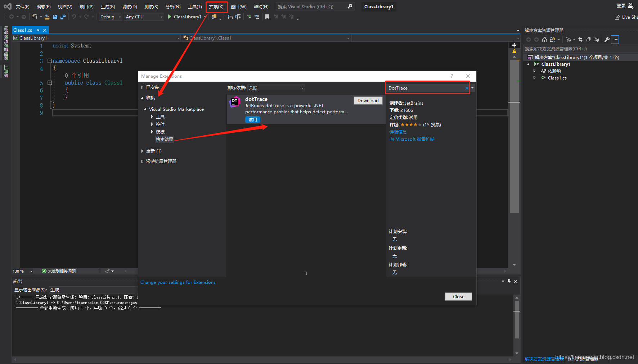Click the Show All Files icon
The width and height of the screenshot is (638, 364).
click(x=596, y=40)
